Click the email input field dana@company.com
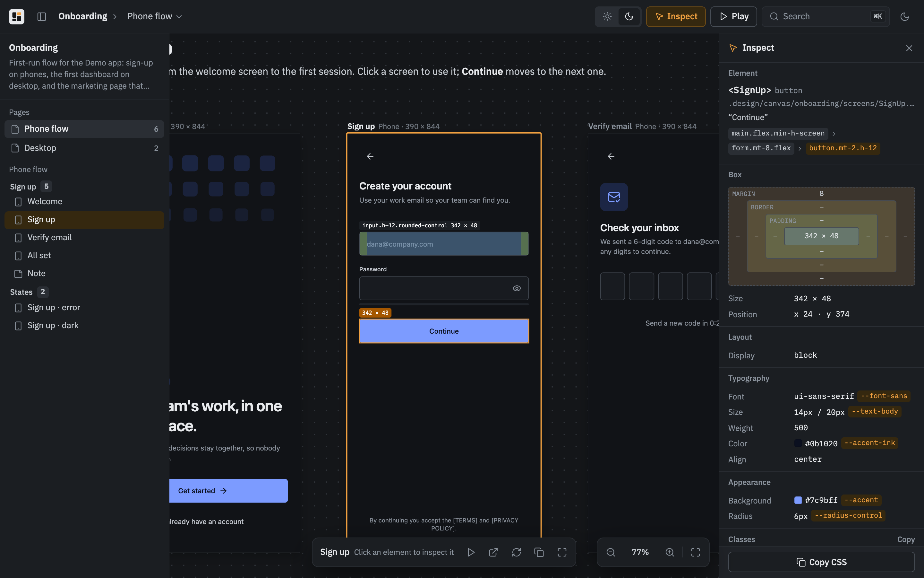The width and height of the screenshot is (924, 578). pos(444,244)
